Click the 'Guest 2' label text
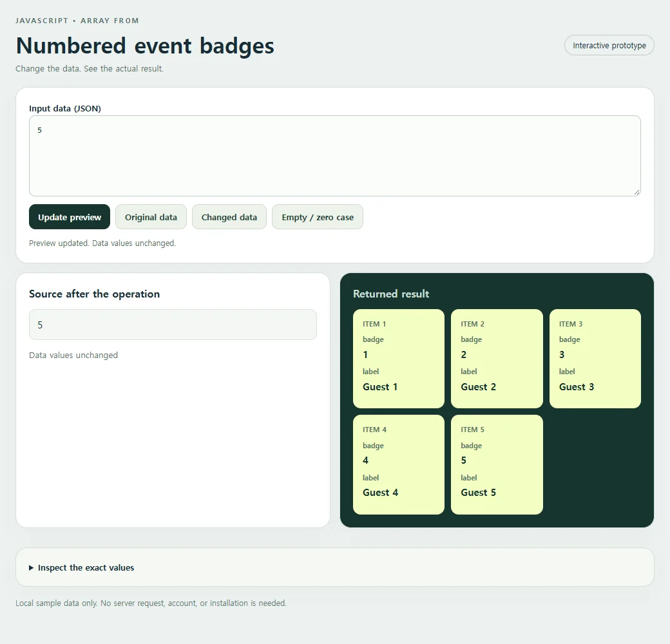 pos(478,387)
